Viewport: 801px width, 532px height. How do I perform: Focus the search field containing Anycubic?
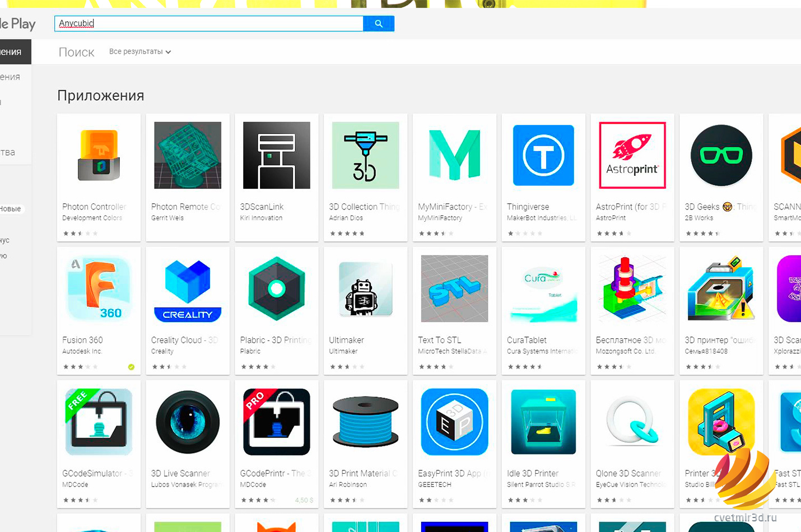[x=209, y=24]
